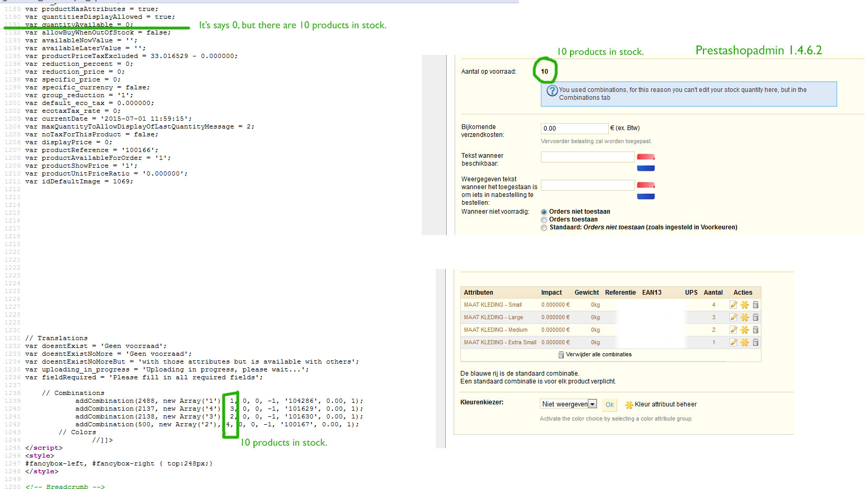Click the Bijkomende verzendkosten input field

pyautogui.click(x=575, y=129)
